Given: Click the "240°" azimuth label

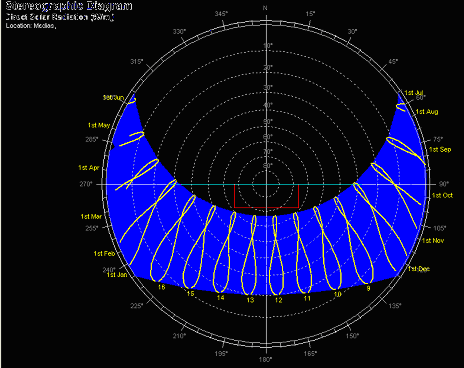Looking at the screenshot, I should (109, 270).
